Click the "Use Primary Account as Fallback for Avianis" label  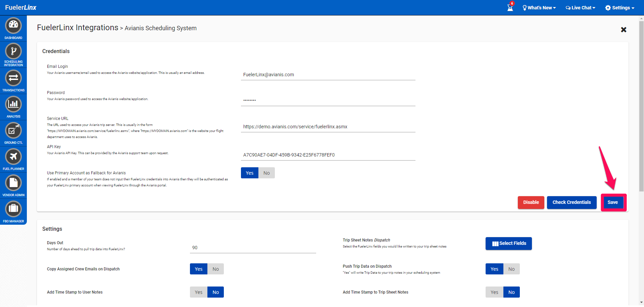click(x=86, y=173)
